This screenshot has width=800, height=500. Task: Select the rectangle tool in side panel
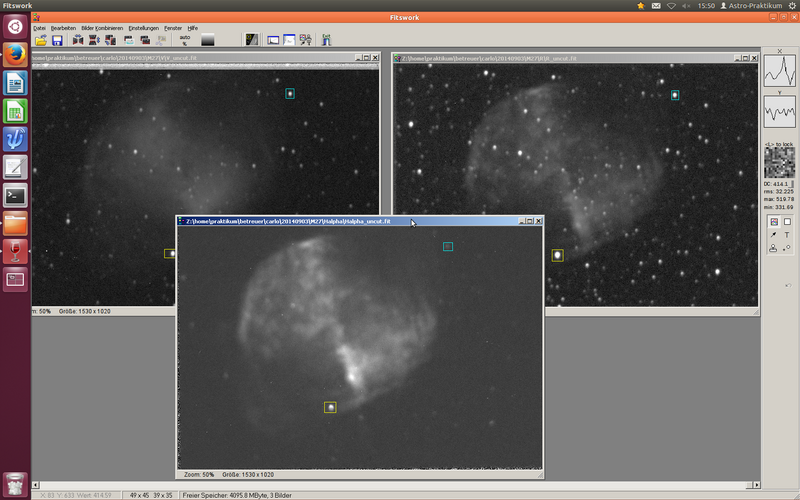[787, 221]
